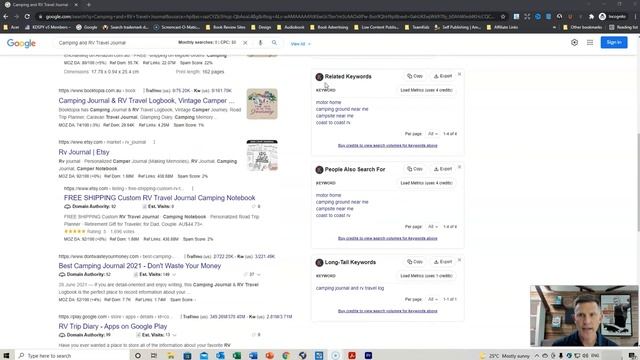This screenshot has height=360, width=640.
Task: Open Per page dropdown in Long-Tail Keywords
Action: 433,299
